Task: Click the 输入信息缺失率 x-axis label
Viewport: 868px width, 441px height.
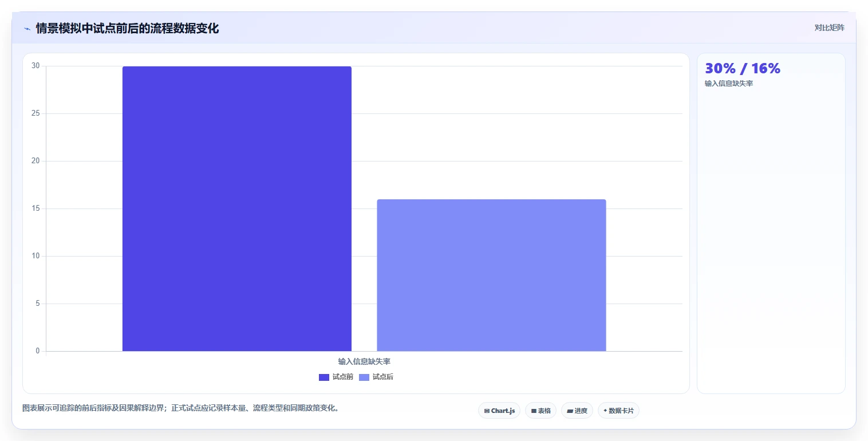Action: [364, 361]
